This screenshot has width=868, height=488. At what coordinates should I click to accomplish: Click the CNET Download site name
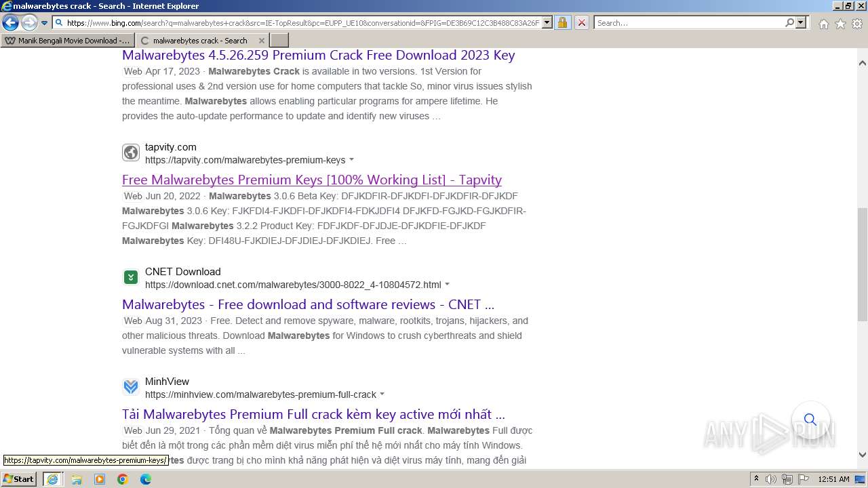point(183,272)
